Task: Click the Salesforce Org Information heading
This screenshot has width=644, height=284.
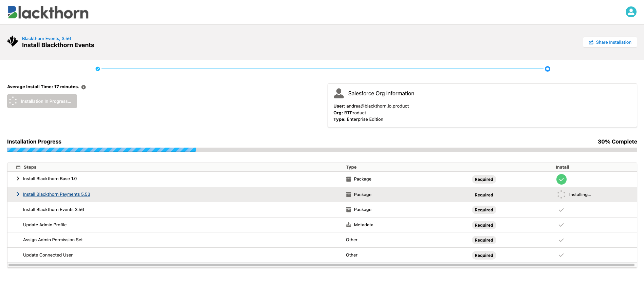Action: tap(381, 93)
